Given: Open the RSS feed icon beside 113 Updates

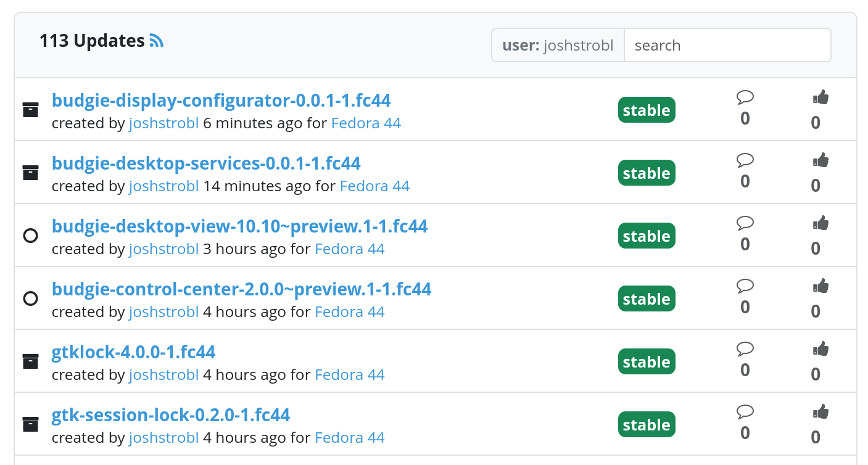Looking at the screenshot, I should coord(157,41).
